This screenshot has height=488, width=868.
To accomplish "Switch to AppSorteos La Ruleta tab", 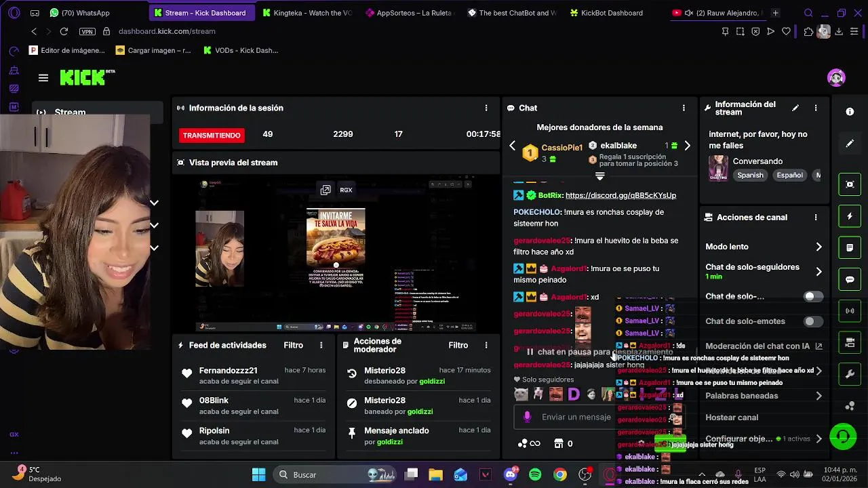I will pyautogui.click(x=410, y=13).
